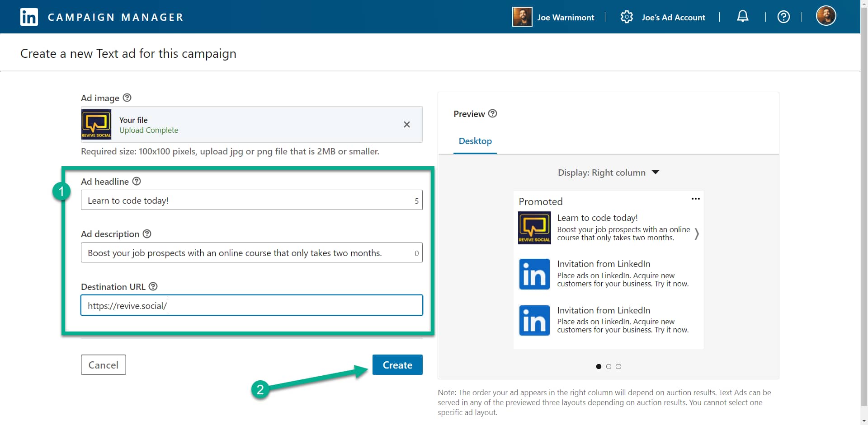The height and width of the screenshot is (425, 868).
Task: Click the Ad description help icon
Action: pyautogui.click(x=147, y=234)
